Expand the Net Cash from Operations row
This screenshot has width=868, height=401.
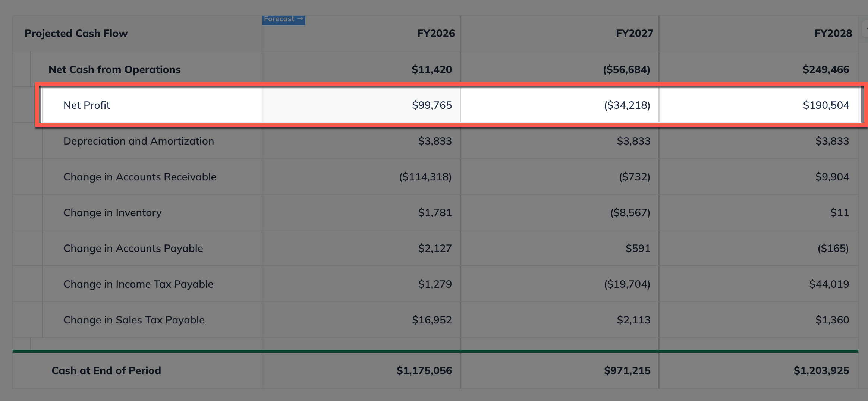pyautogui.click(x=114, y=69)
